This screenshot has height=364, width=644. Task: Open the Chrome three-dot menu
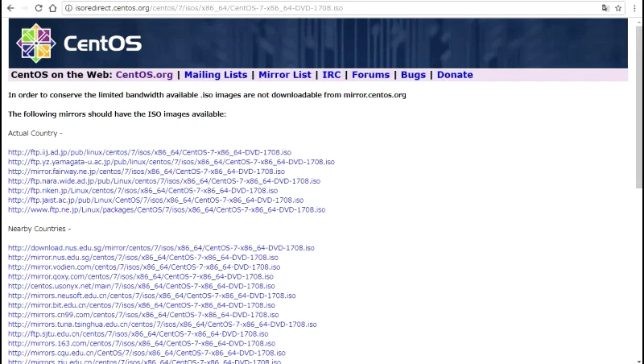coord(634,8)
